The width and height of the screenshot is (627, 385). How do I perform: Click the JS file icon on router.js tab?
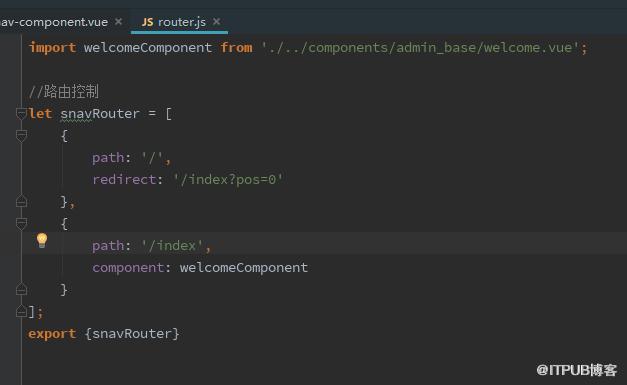pos(147,22)
